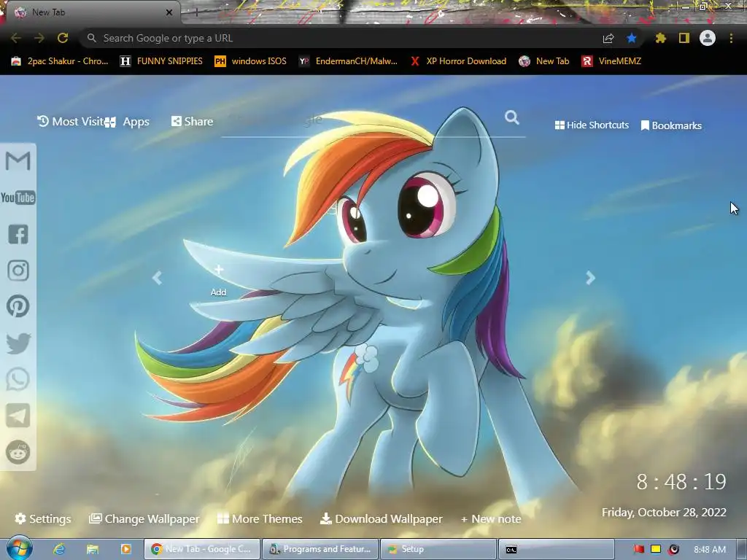Switch to command prompt taskbar item
Viewport: 747px width, 560px height.
coord(556,549)
